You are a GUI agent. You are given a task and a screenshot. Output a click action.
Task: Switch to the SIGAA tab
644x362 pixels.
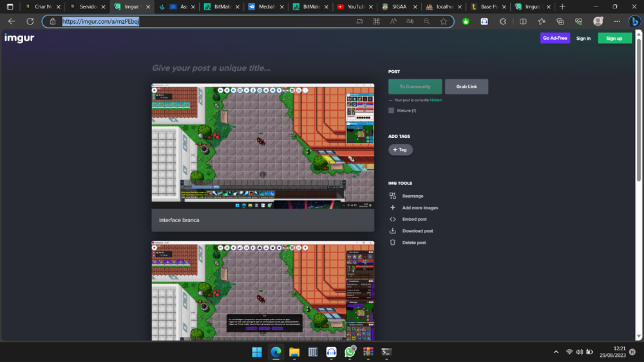396,6
